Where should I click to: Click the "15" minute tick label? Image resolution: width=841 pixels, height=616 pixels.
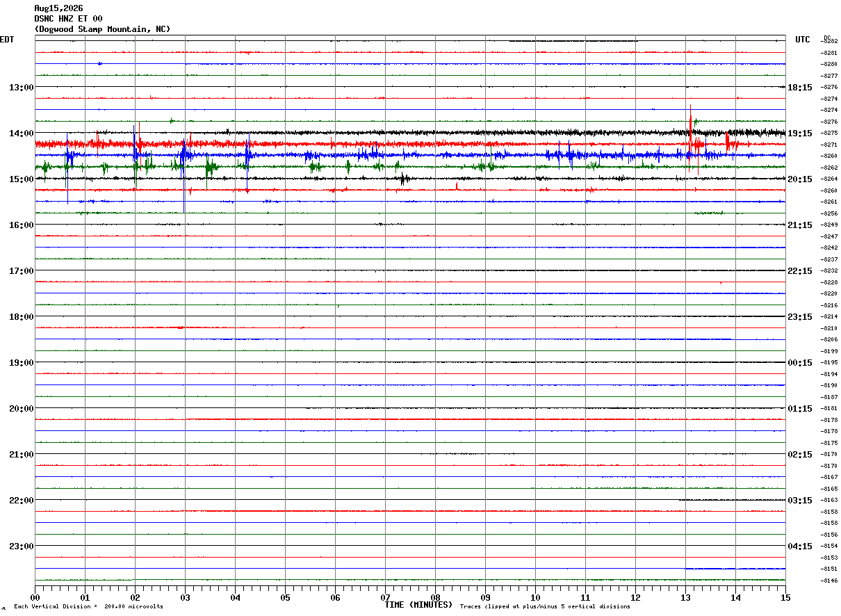[x=785, y=597]
